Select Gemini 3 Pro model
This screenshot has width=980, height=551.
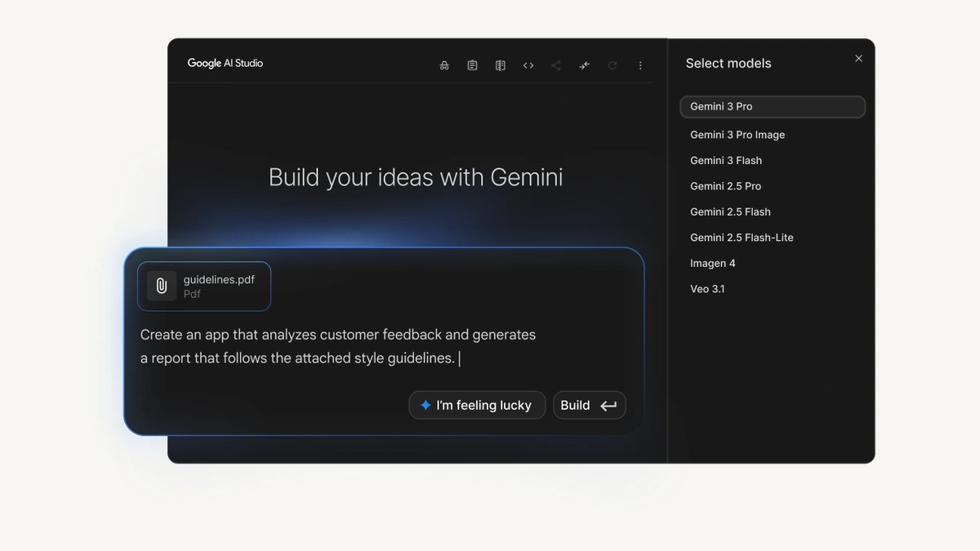click(773, 107)
